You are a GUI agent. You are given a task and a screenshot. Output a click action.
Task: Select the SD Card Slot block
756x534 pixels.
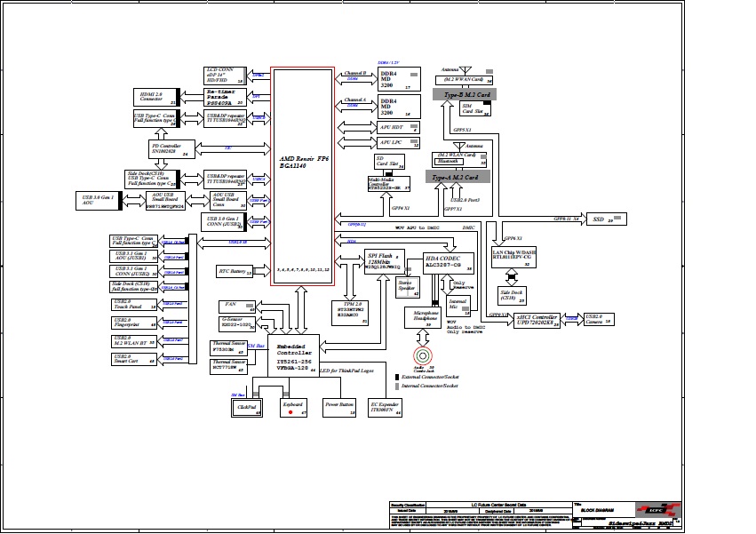point(390,162)
